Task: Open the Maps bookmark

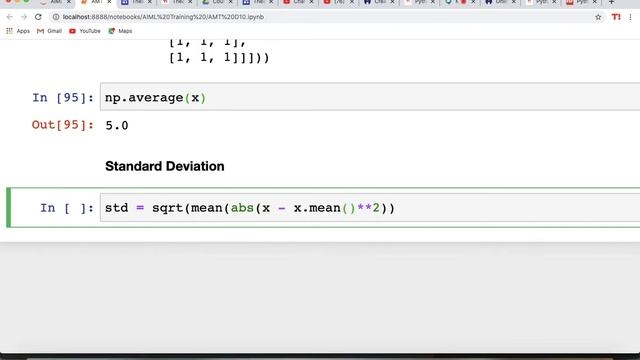Action: (x=120, y=31)
